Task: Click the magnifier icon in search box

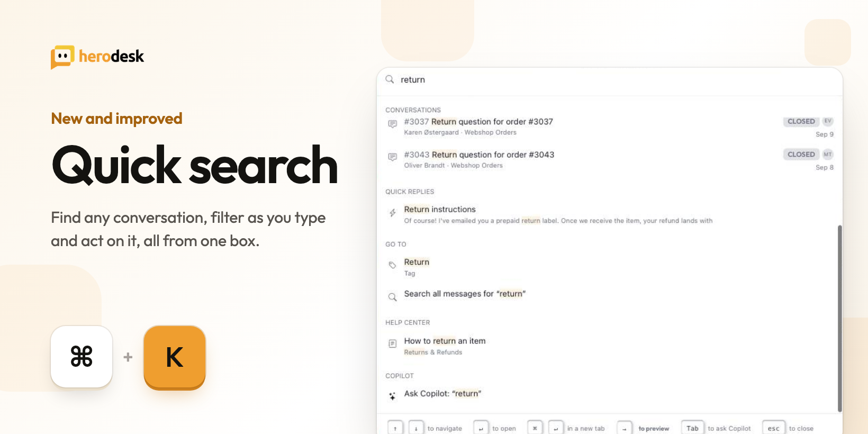Action: tap(390, 79)
